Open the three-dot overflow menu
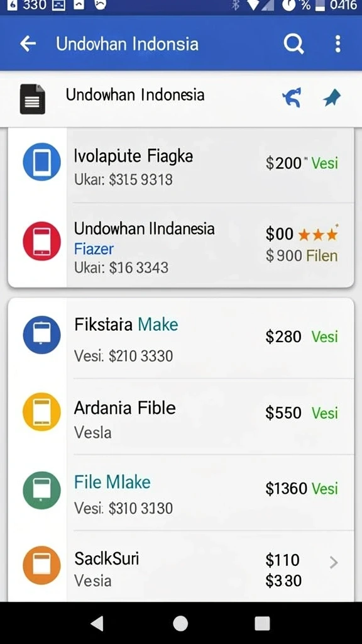 (337, 43)
